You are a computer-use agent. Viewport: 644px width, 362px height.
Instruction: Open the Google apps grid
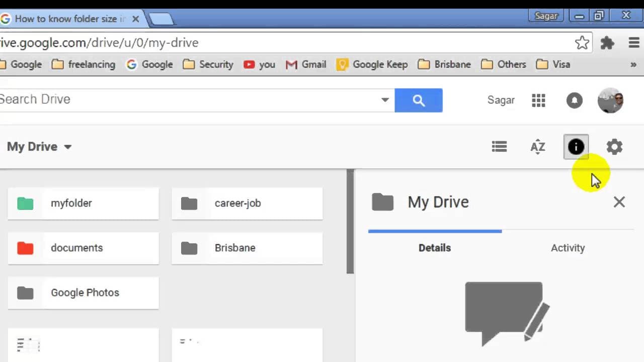coord(538,100)
